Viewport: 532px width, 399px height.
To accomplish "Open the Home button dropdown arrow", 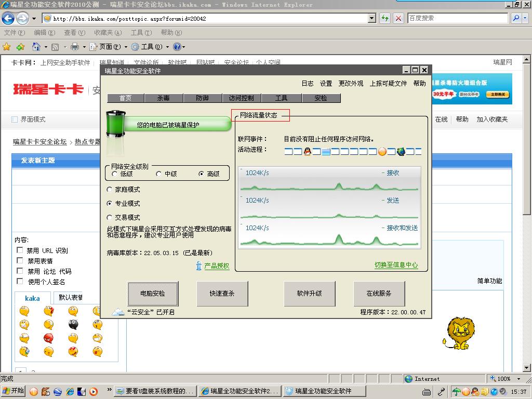I will (x=46, y=47).
